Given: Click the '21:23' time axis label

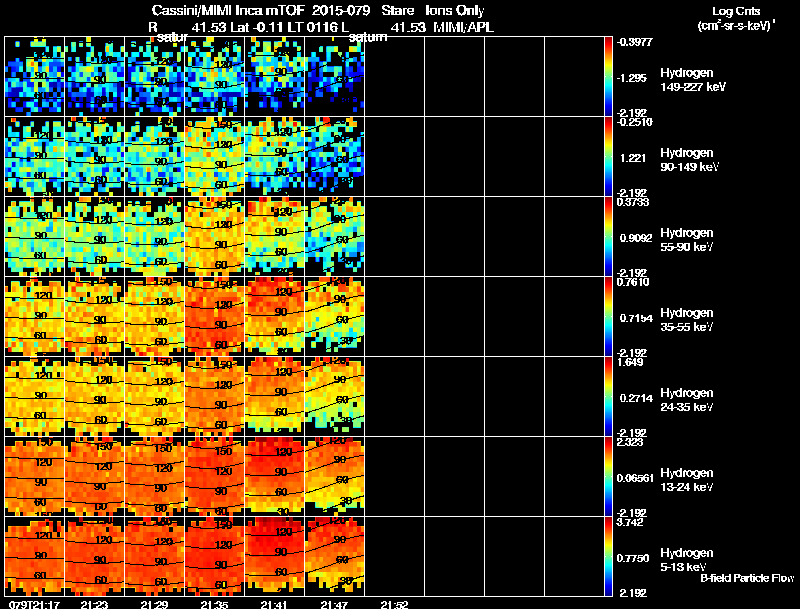Looking at the screenshot, I should coord(94,604).
